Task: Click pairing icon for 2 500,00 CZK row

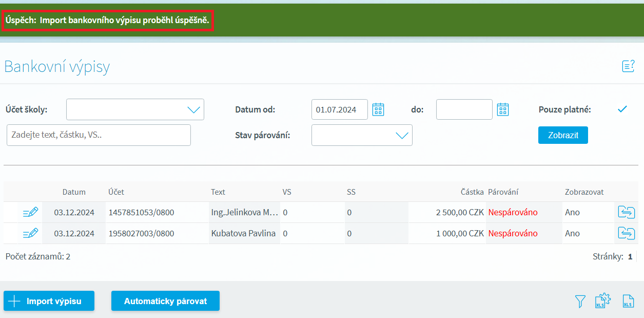Action: [627, 212]
